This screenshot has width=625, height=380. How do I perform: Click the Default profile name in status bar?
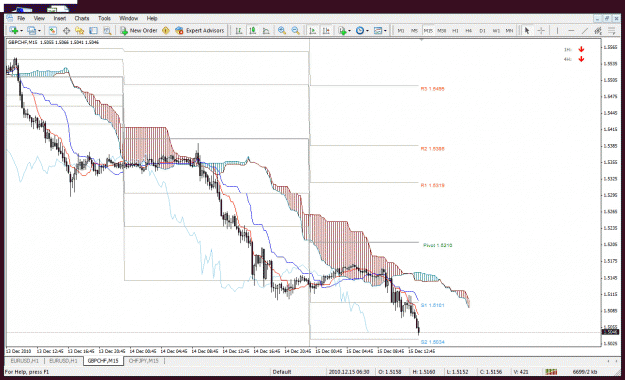pyautogui.click(x=282, y=372)
